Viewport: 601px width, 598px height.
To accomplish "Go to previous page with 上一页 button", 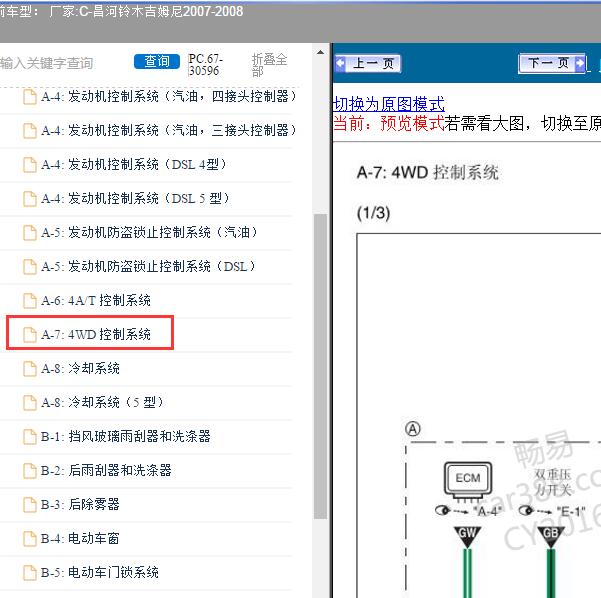I will click(x=368, y=63).
